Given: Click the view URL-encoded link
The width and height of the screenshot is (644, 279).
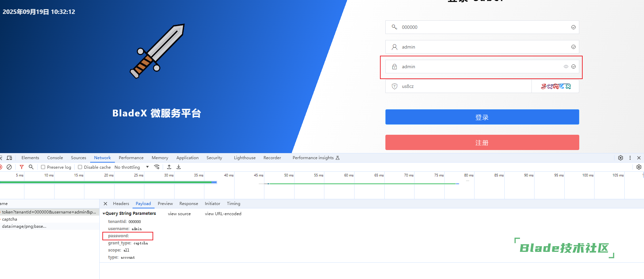Looking at the screenshot, I should click(x=223, y=214).
